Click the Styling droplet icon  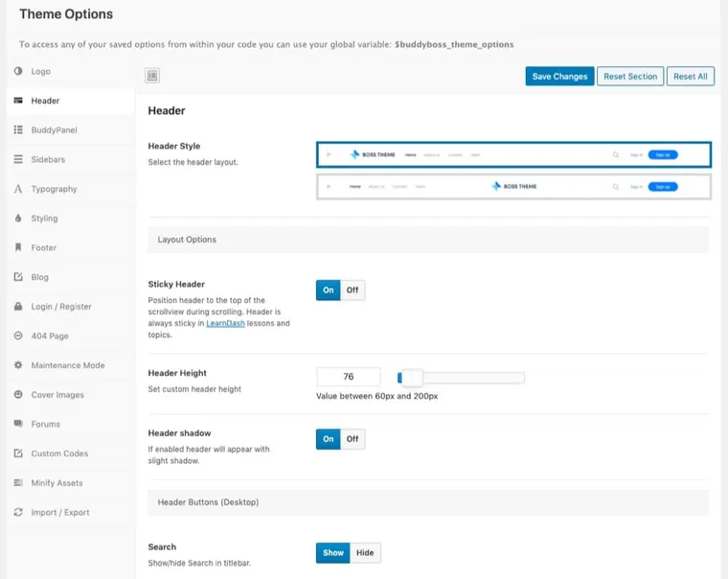[18, 218]
